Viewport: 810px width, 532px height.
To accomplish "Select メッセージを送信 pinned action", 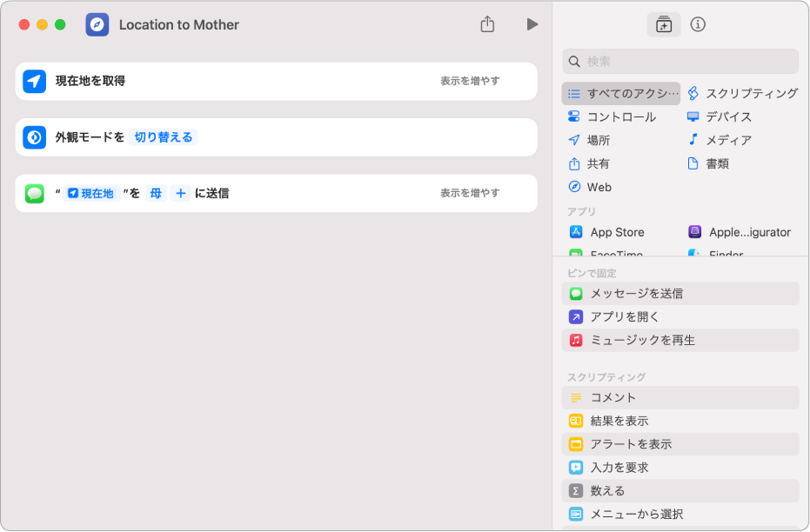I will (x=680, y=294).
